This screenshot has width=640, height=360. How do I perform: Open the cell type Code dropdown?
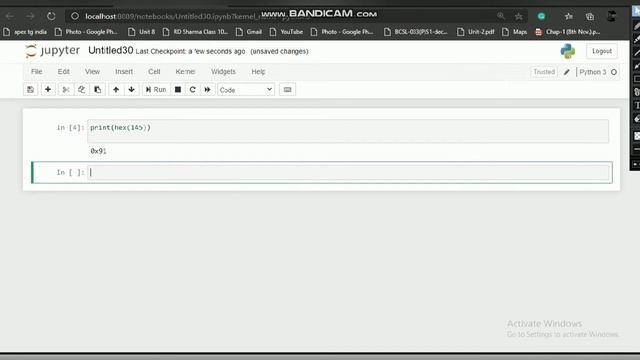[246, 90]
